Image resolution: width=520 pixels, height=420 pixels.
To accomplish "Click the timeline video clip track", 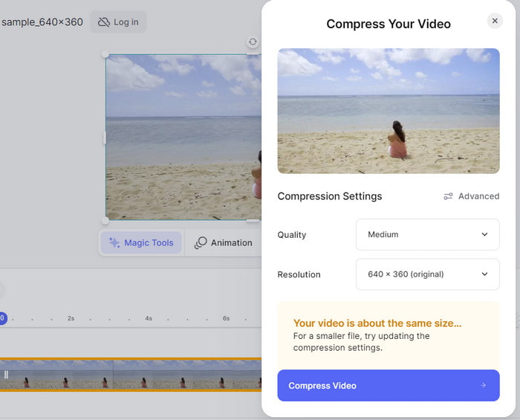I will click(131, 375).
